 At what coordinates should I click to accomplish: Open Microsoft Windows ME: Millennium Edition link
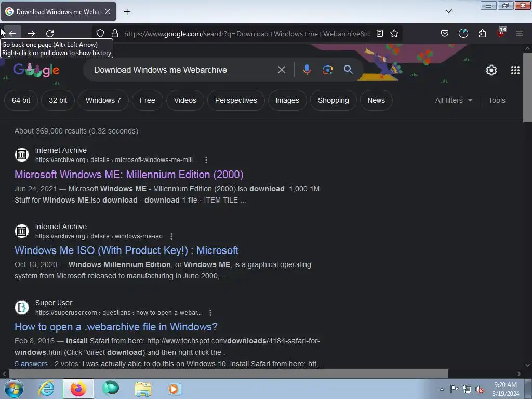pos(129,175)
